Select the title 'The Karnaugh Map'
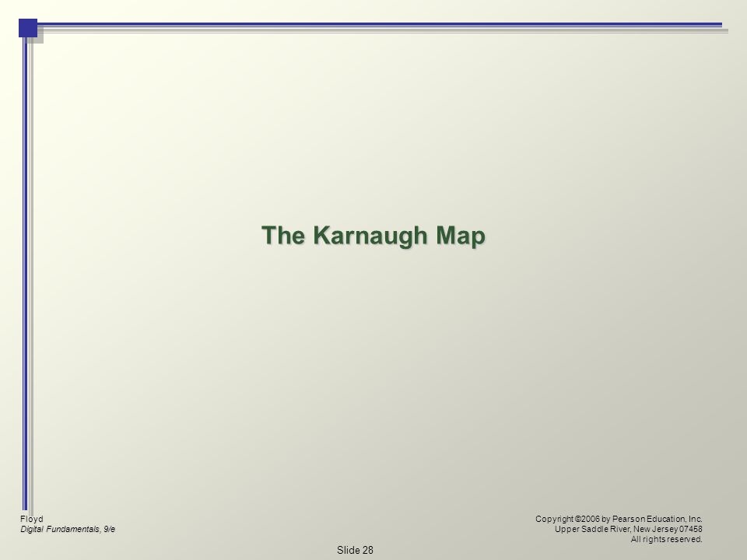 (373, 236)
